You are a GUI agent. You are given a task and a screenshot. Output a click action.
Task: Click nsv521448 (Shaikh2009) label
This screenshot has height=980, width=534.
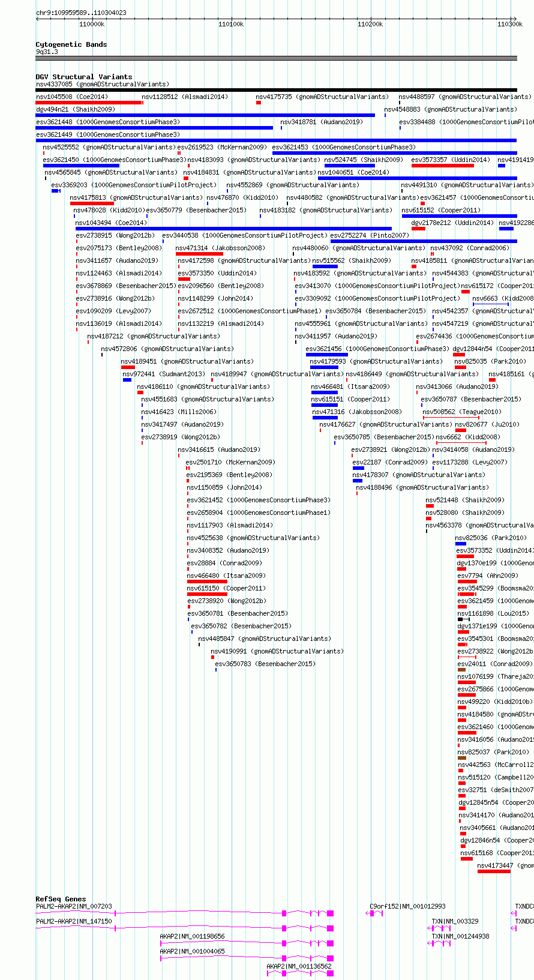(465, 500)
